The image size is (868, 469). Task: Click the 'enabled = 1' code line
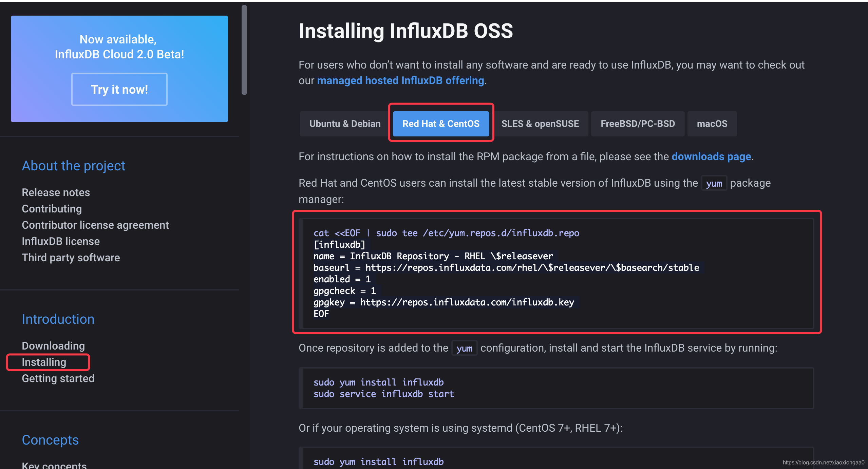342,279
